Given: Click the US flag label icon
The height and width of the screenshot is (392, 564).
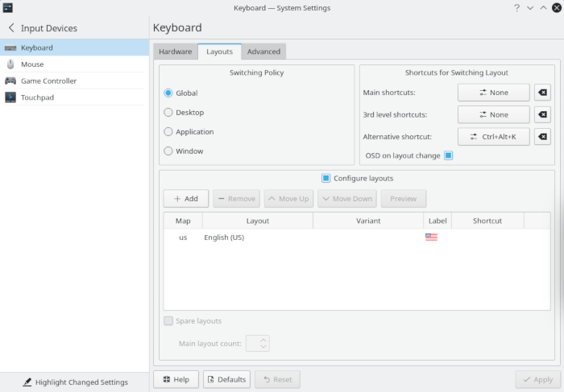Looking at the screenshot, I should click(431, 237).
